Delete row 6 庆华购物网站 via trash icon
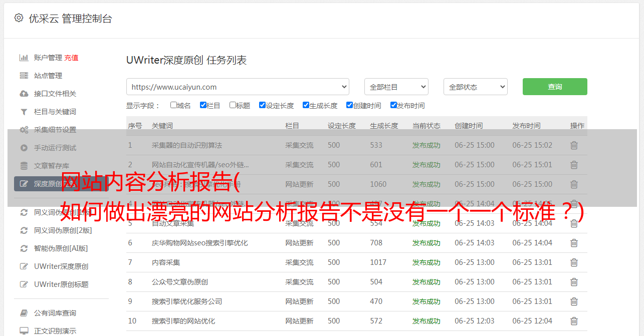 point(574,243)
